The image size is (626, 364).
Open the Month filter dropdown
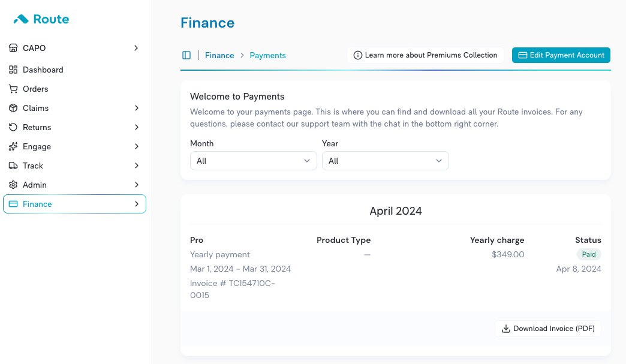(x=254, y=161)
